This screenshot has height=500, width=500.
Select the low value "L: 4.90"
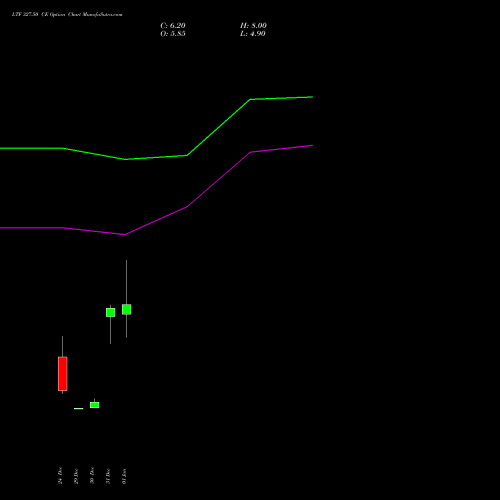pos(253,34)
